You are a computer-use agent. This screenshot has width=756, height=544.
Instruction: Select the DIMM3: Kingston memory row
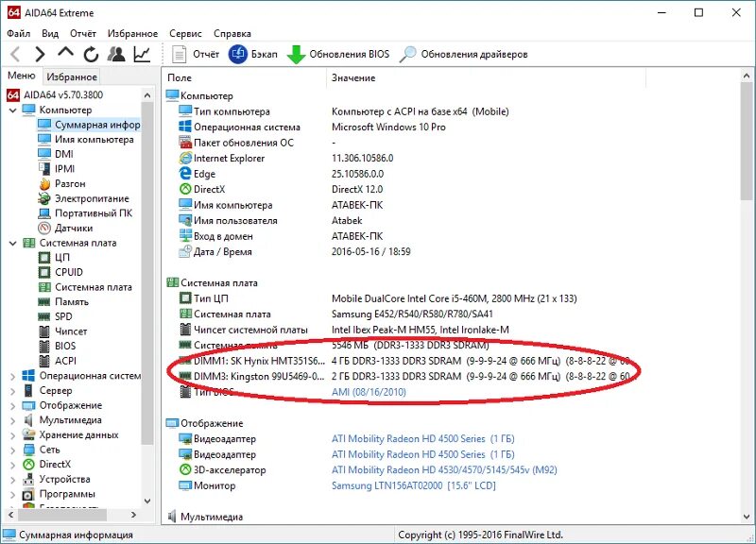tap(404, 376)
